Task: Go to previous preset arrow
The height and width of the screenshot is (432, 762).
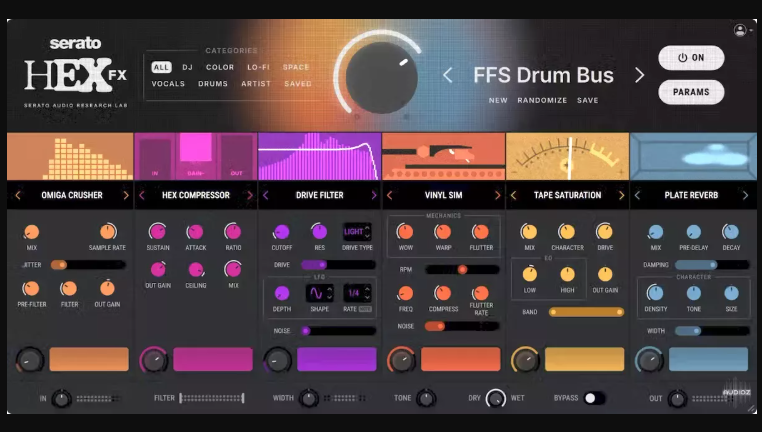Action: tap(448, 75)
